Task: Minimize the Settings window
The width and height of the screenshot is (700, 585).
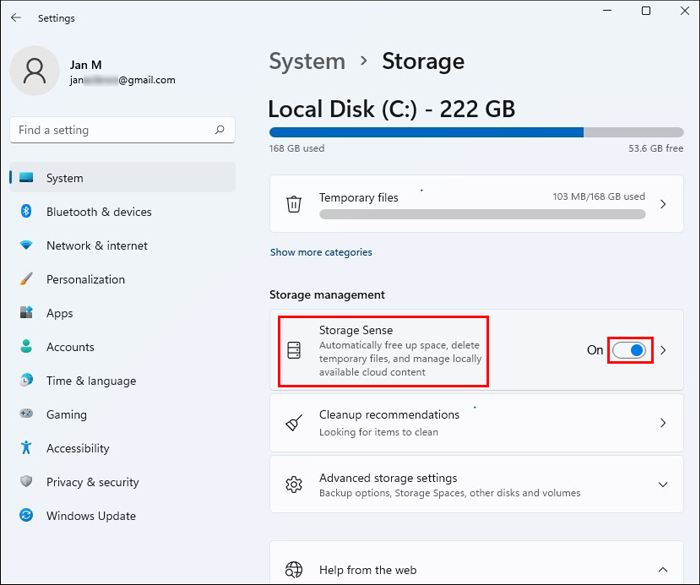Action: coord(607,11)
